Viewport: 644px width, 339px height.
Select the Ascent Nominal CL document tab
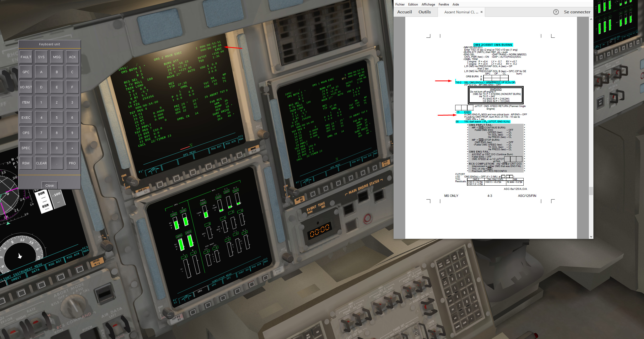[x=461, y=12]
